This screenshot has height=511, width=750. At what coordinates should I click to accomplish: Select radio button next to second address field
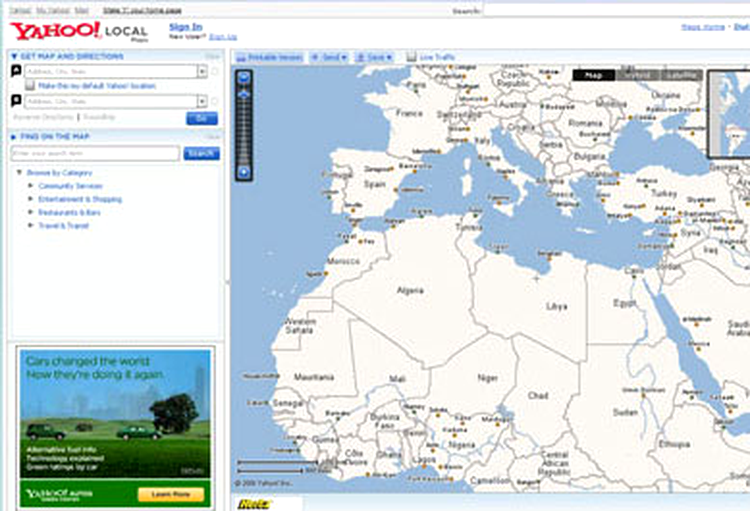pos(215,101)
